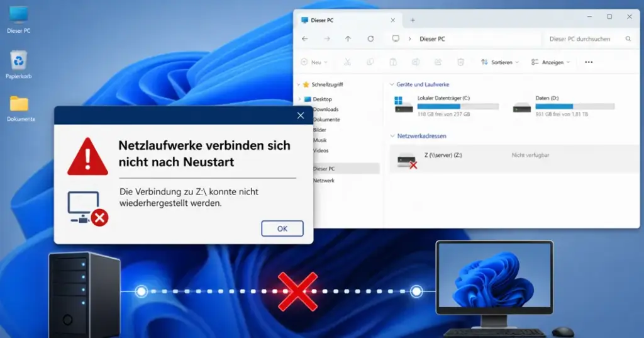Viewport: 644px width, 338px height.
Task: Collapse the Netzwerkadressen group
Action: point(392,136)
